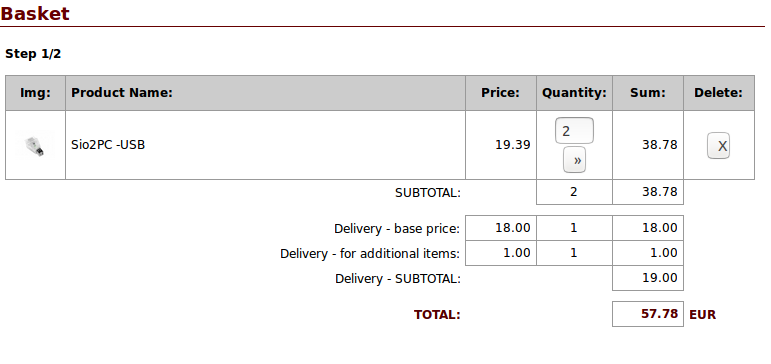Click the product sum 38.78 in item row
Screen dimensions: 771x364
pyautogui.click(x=659, y=145)
